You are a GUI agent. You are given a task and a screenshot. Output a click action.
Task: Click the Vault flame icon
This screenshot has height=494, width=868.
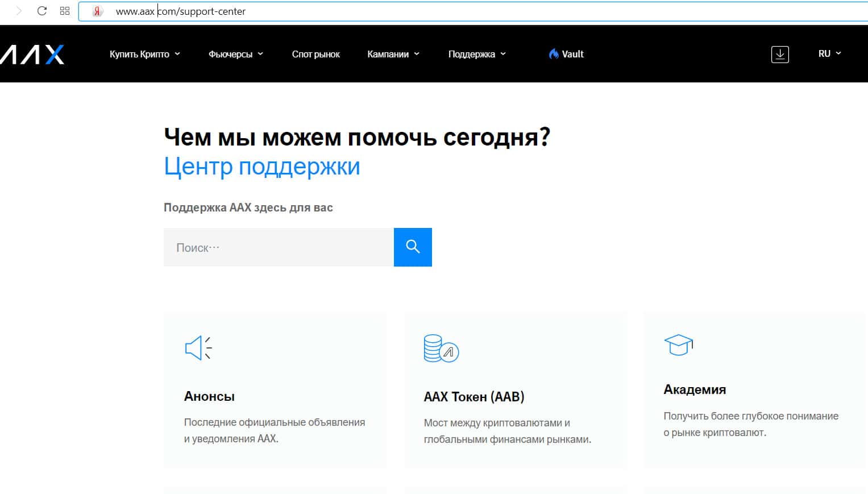click(x=554, y=54)
